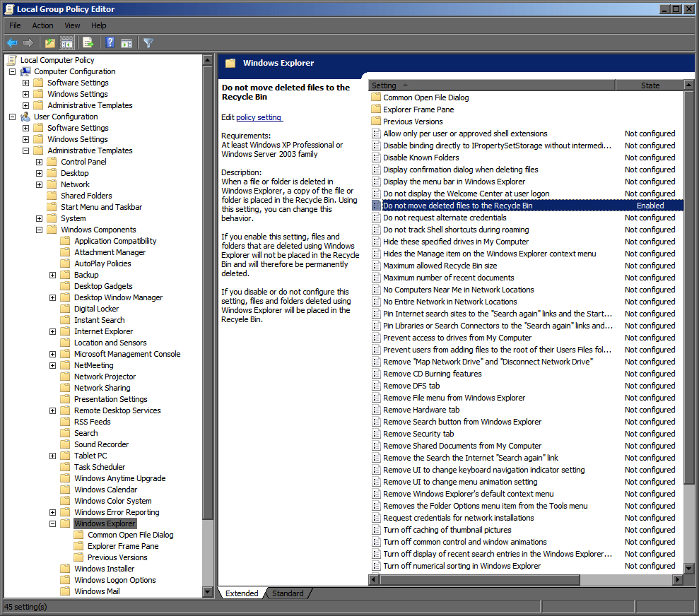Click policy icon beside Remove Hardware tab
699x616 pixels.
376,410
